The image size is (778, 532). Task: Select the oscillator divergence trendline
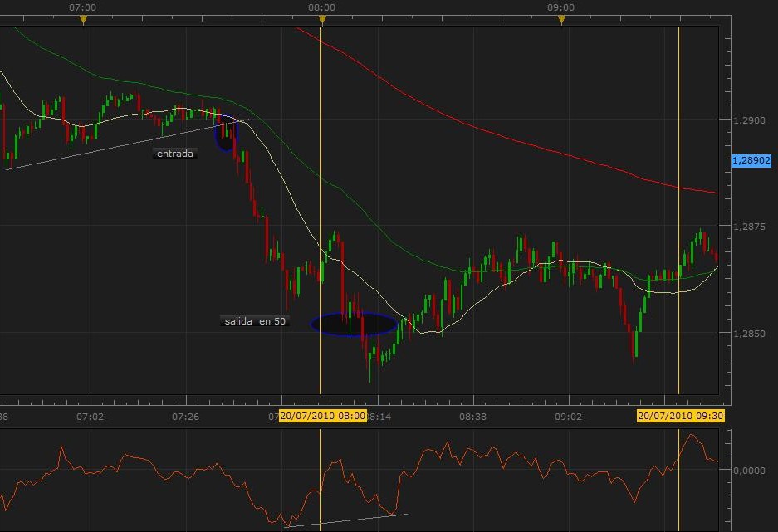pyautogui.click(x=346, y=520)
